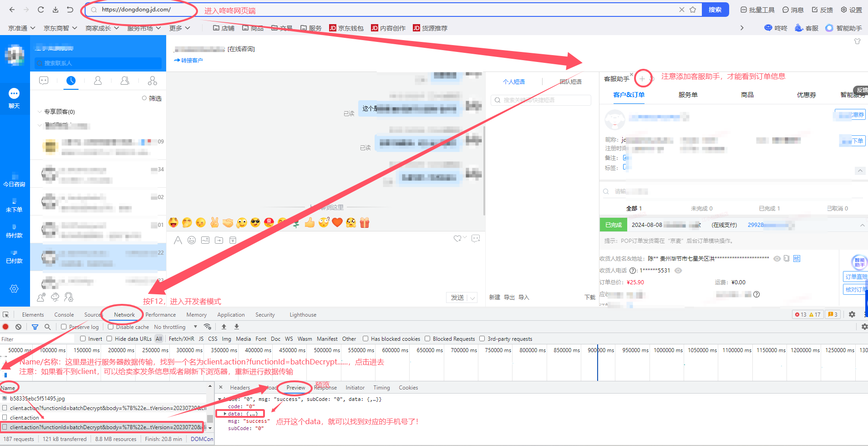Open the Headers request tab
Image resolution: width=868 pixels, height=446 pixels.
coord(240,388)
